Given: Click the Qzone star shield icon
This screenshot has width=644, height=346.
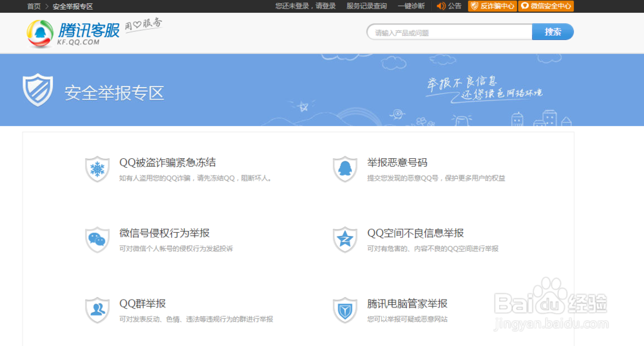Looking at the screenshot, I should (x=345, y=239).
